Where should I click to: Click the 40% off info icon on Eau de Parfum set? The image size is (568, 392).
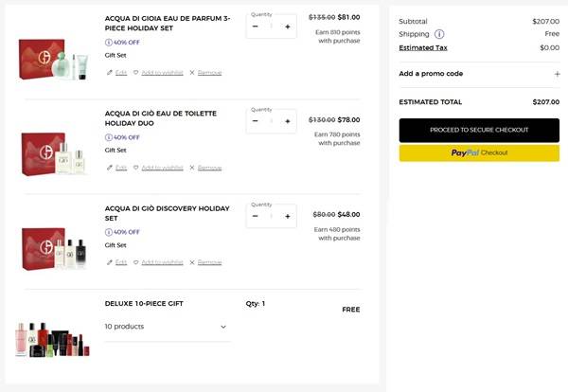(109, 43)
